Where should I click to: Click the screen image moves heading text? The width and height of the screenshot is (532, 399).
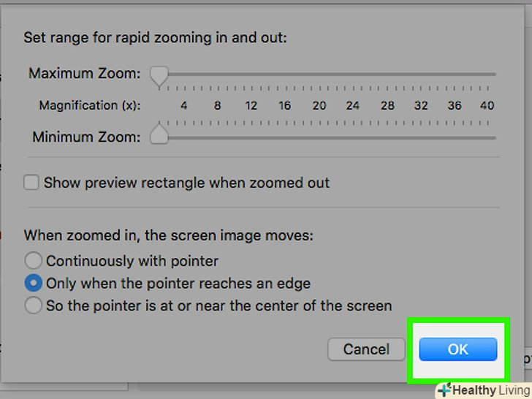click(x=168, y=235)
